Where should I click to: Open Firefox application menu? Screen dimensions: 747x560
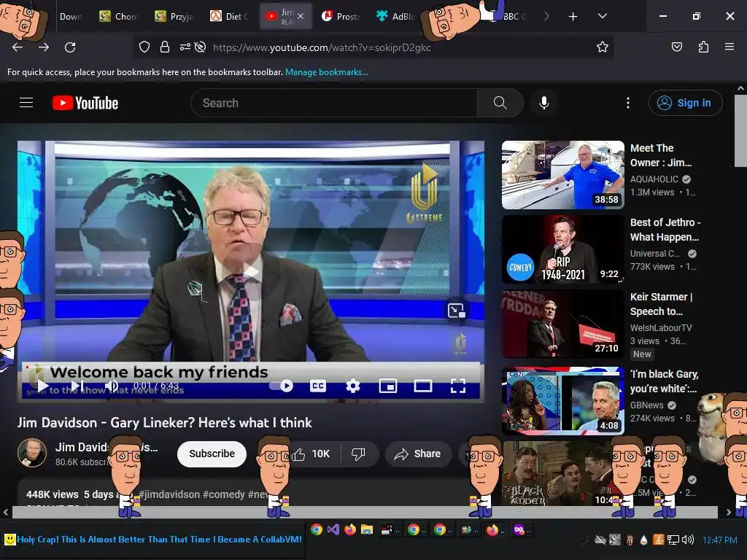click(729, 47)
